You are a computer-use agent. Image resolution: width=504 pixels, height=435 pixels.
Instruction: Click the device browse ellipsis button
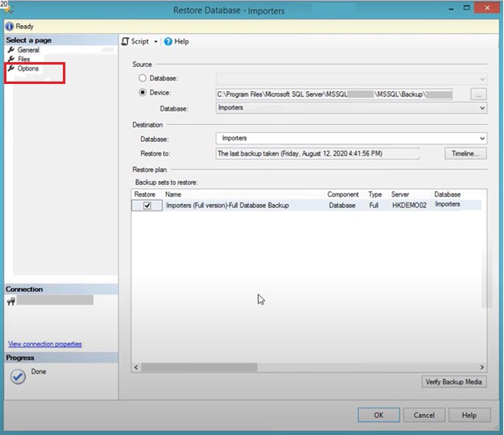[479, 94]
